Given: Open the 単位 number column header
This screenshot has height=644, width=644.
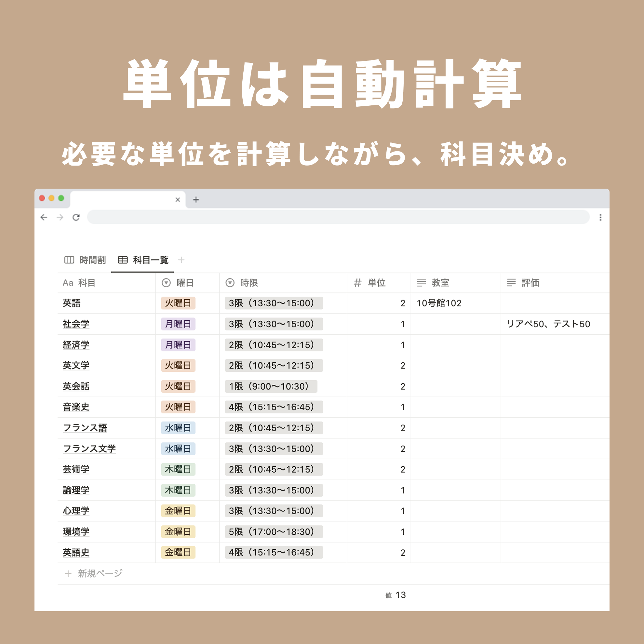Looking at the screenshot, I should [376, 283].
